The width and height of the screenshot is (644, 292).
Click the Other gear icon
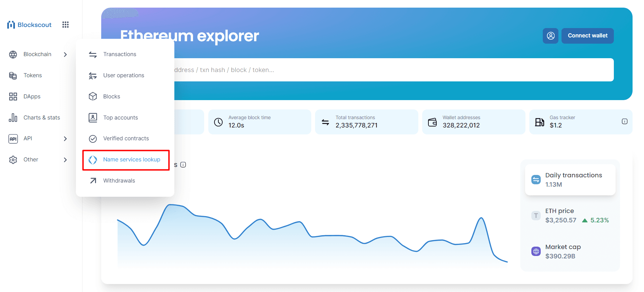click(13, 160)
